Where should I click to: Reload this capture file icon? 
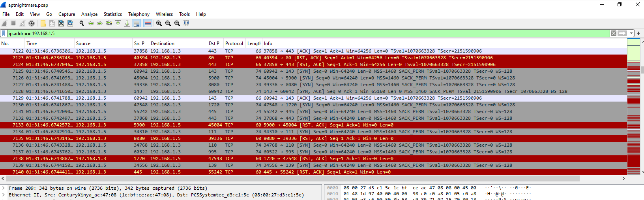pyautogui.click(x=70, y=23)
